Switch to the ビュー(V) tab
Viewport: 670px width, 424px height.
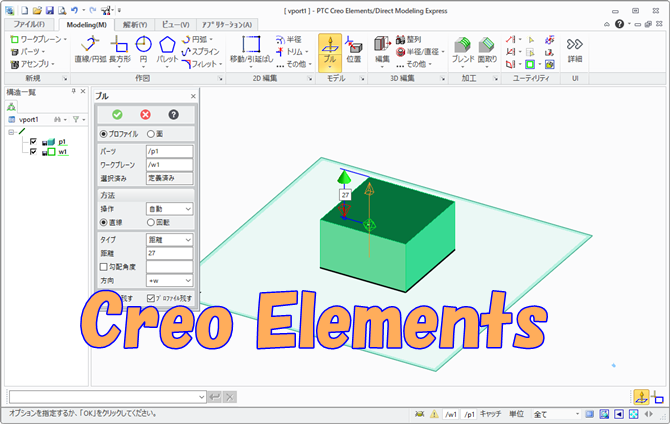pyautogui.click(x=175, y=25)
